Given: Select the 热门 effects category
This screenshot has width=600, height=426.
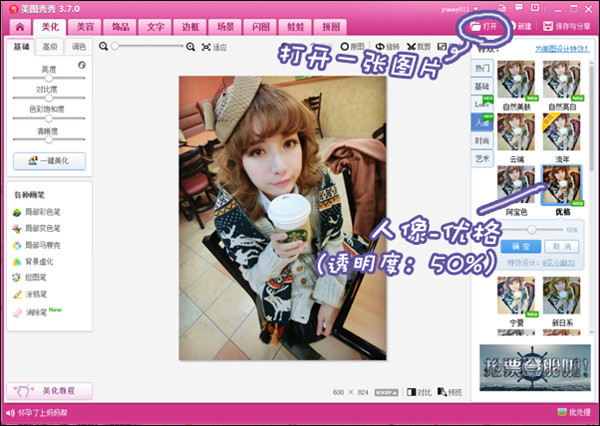Looking at the screenshot, I should tap(482, 68).
